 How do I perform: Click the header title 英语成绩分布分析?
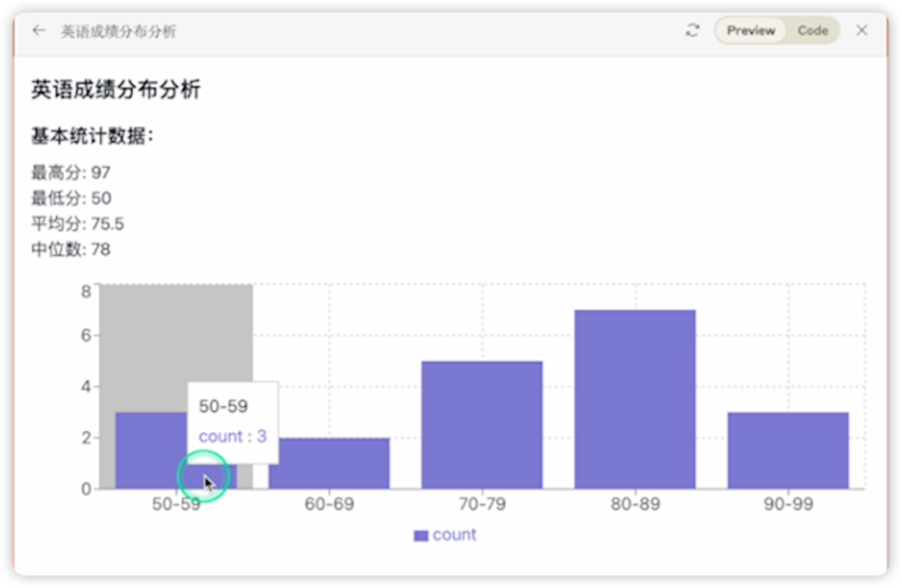coord(119,32)
